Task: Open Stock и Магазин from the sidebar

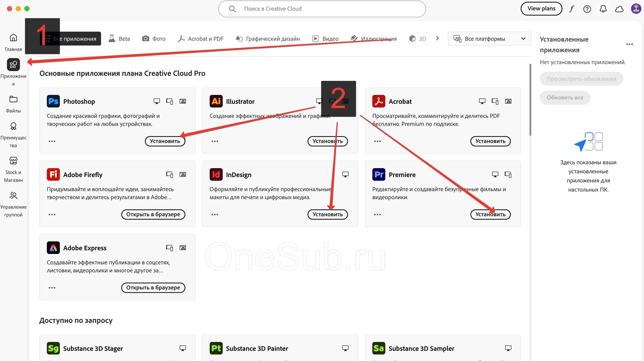Action: coord(13,165)
